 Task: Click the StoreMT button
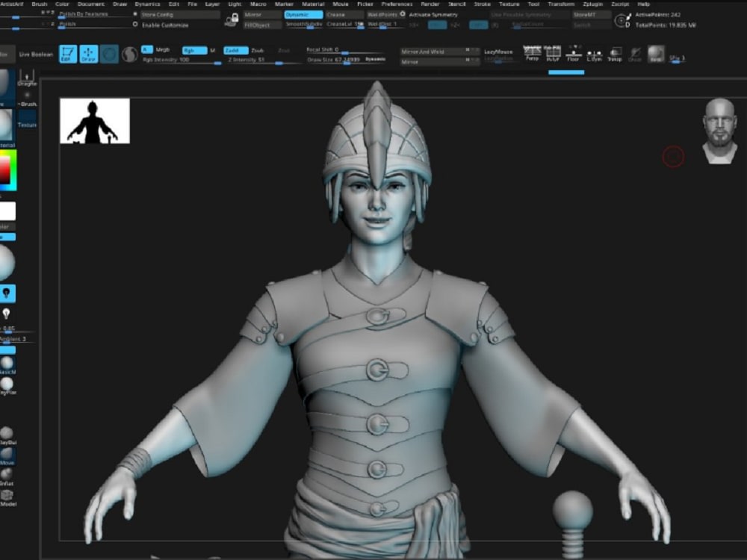pos(591,15)
